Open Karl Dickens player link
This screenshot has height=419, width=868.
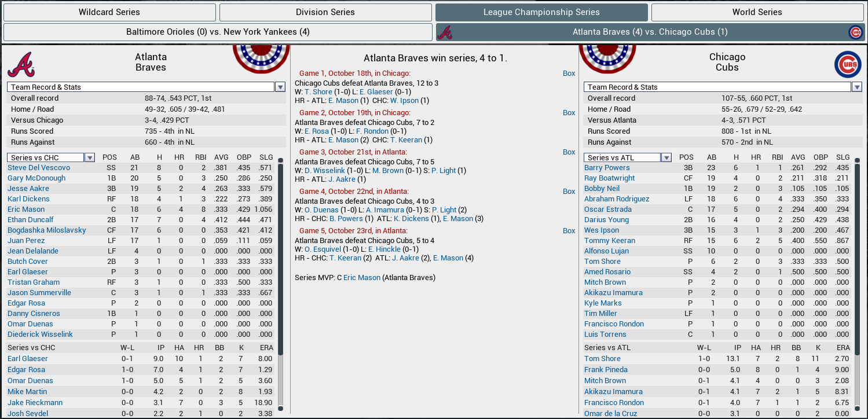28,199
